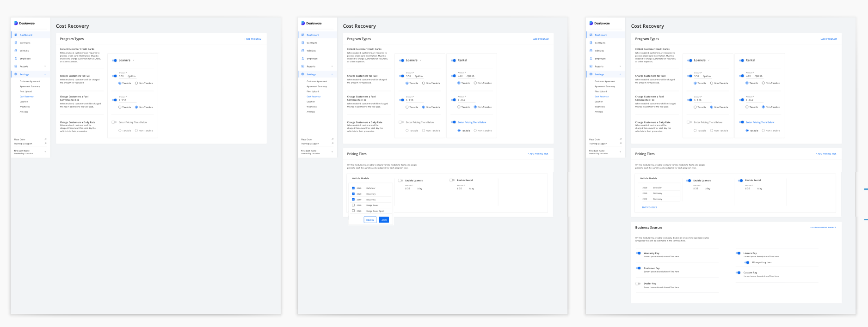The image size is (868, 327).
Task: Collapse the Settings chevron in the middle mockup sidebar
Action: (332, 74)
